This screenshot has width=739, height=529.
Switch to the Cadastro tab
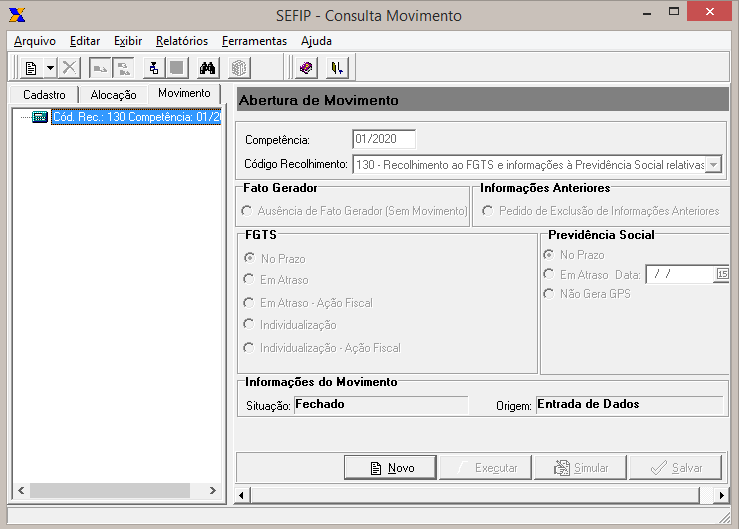44,95
